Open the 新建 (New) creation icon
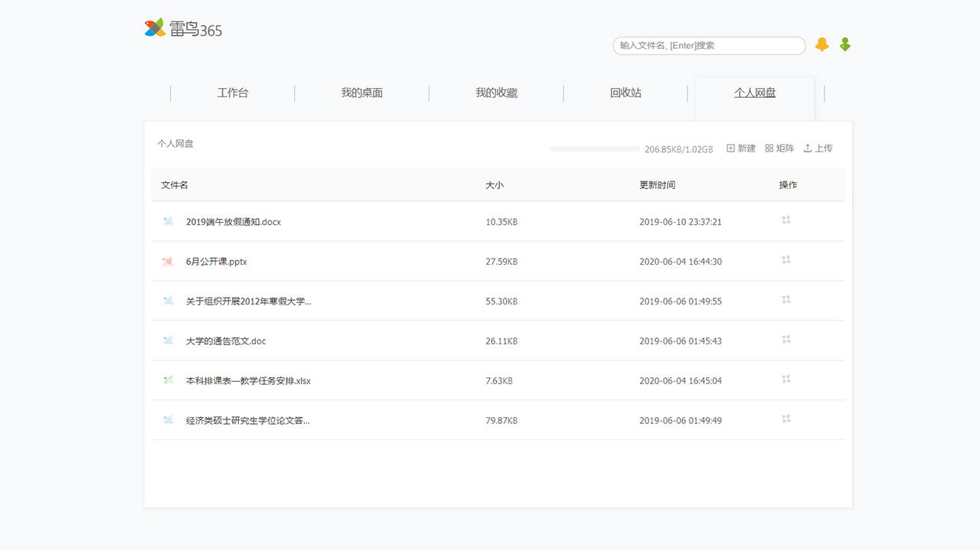Image resolution: width=980 pixels, height=551 pixels. [x=730, y=148]
